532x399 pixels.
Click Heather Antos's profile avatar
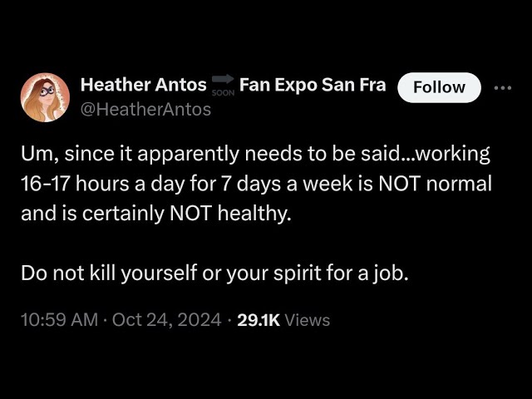pyautogui.click(x=45, y=97)
